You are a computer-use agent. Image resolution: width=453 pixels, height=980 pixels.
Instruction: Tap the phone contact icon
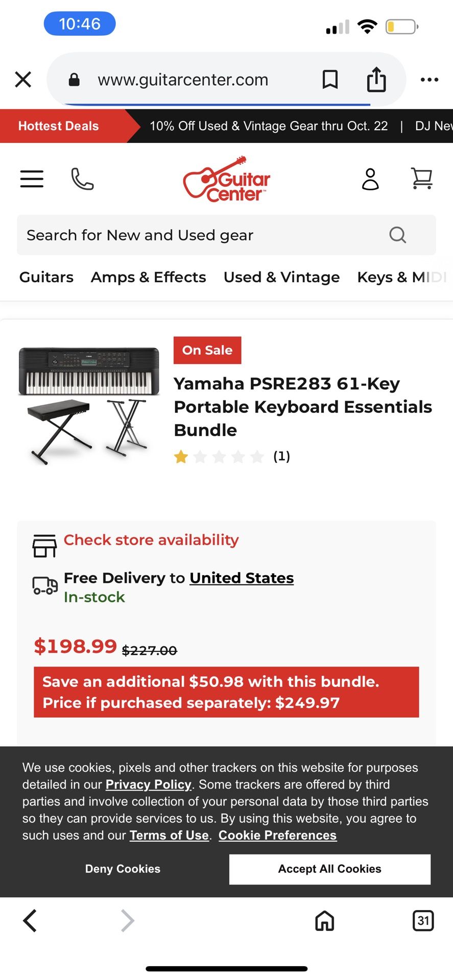[x=82, y=179]
